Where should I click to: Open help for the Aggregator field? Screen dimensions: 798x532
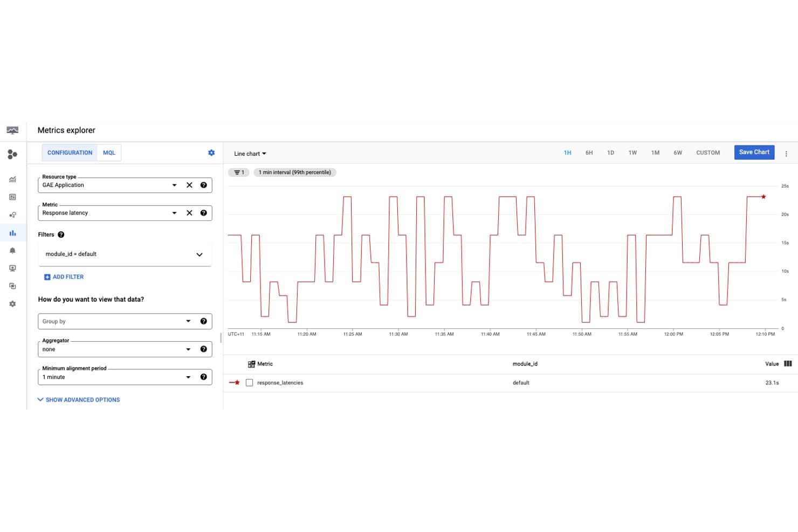(x=203, y=349)
